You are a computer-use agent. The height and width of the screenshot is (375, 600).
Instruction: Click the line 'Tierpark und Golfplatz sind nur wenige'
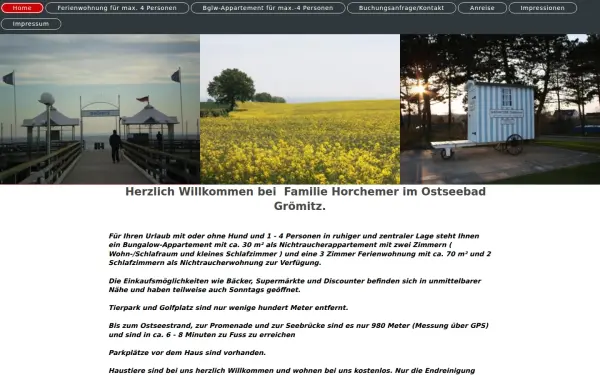click(228, 308)
